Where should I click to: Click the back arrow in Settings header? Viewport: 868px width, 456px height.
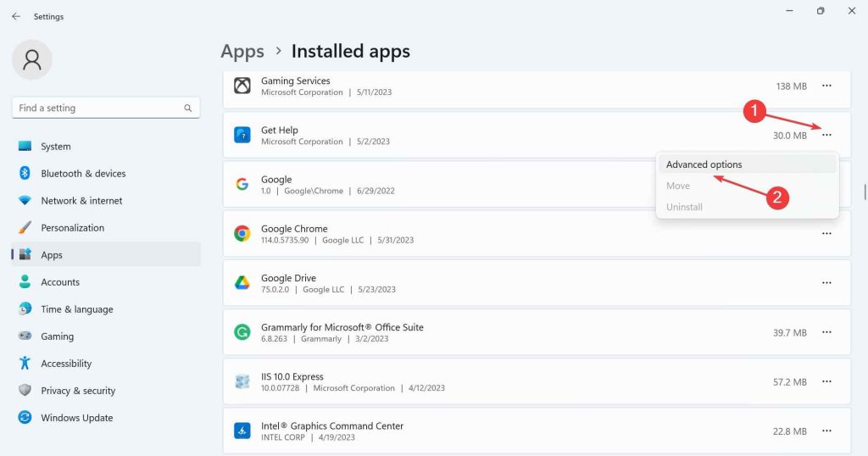(x=16, y=16)
